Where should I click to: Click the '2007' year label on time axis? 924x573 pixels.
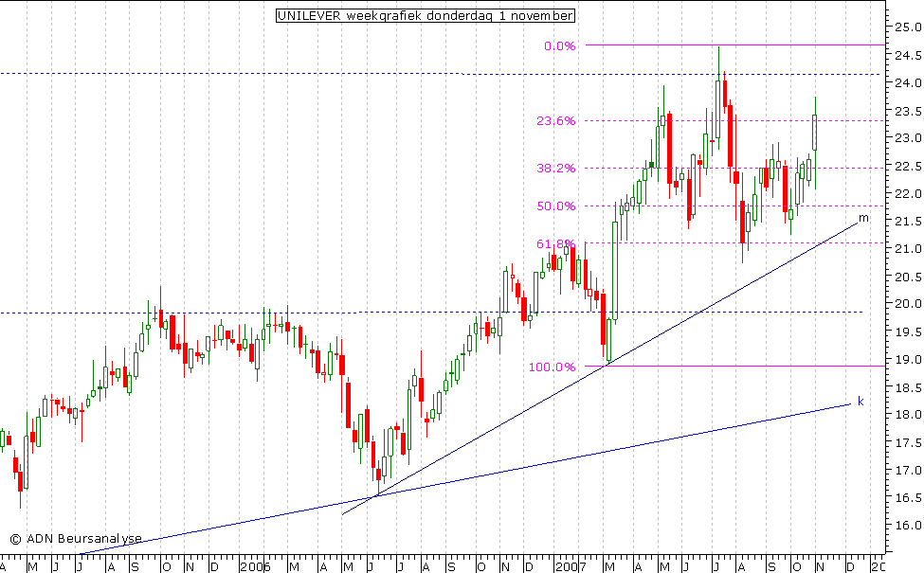(x=571, y=566)
